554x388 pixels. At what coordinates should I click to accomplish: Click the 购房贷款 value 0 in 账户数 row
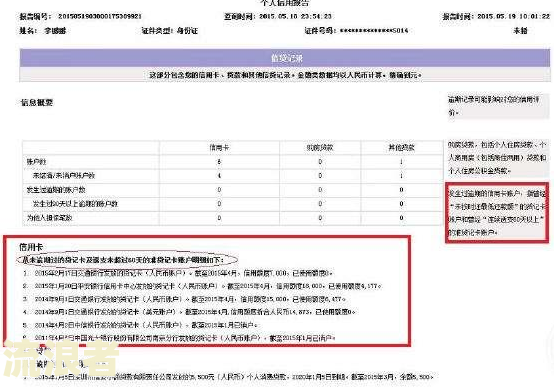point(320,162)
